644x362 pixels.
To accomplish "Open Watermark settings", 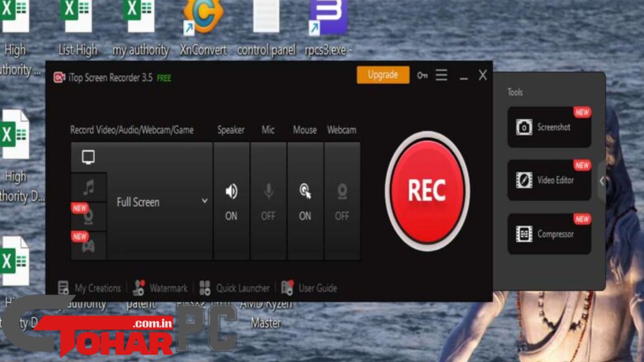I will [160, 288].
